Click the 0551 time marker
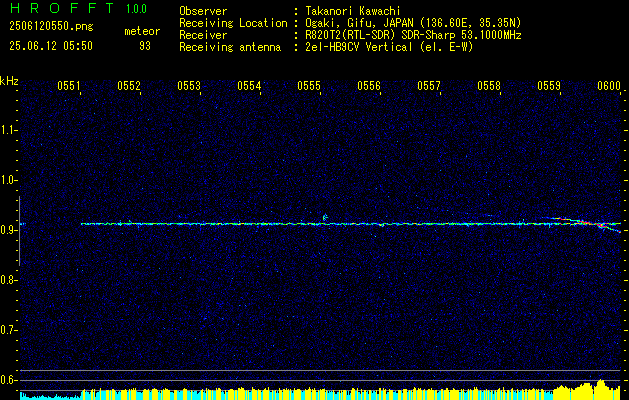This screenshot has height=400, width=629. click(x=69, y=86)
